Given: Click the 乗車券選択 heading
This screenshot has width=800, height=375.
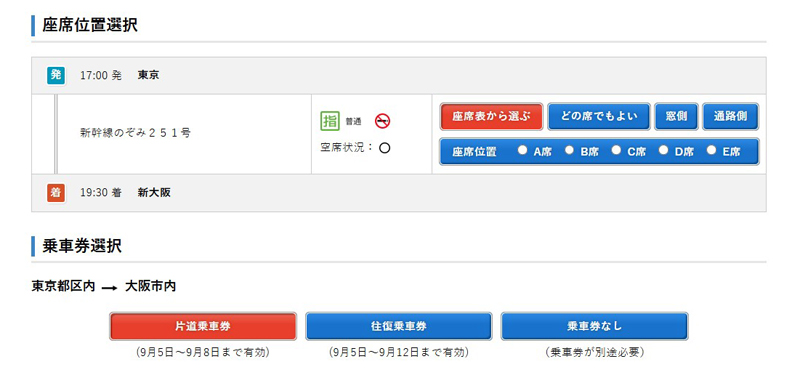Looking at the screenshot, I should pos(82,246).
